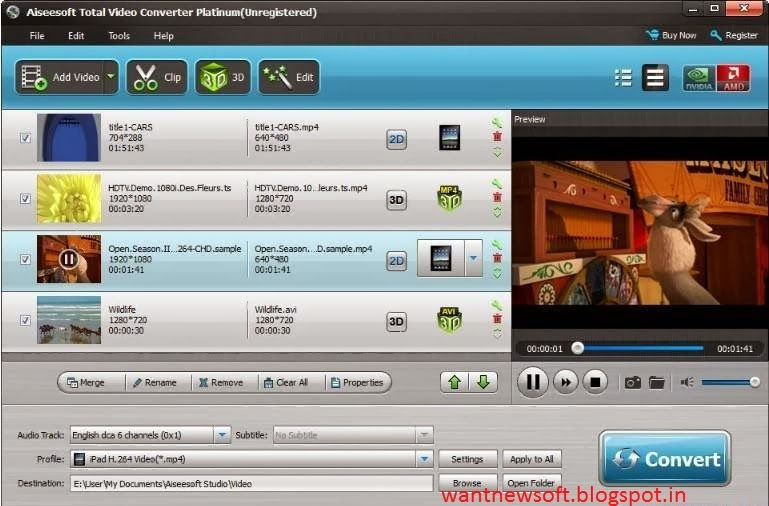Screen dimensions: 769x506
Task: Uncheck the Open.Season sample checkbox
Action: click(x=25, y=259)
